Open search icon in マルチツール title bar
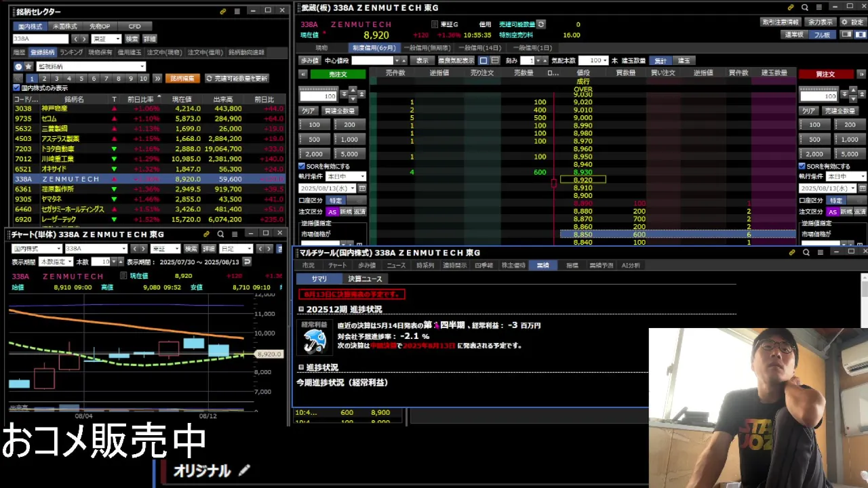The width and height of the screenshot is (868, 488). 806,252
